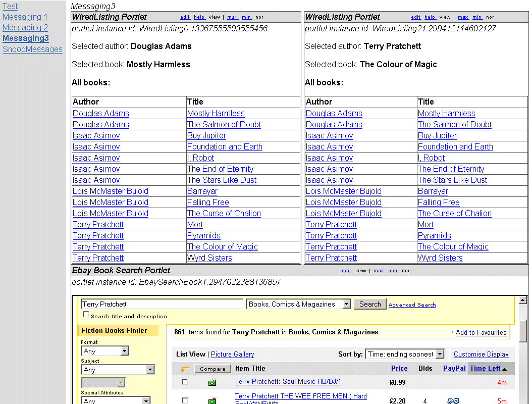
Task: Switch to the Picture Gallery view
Action: [232, 354]
